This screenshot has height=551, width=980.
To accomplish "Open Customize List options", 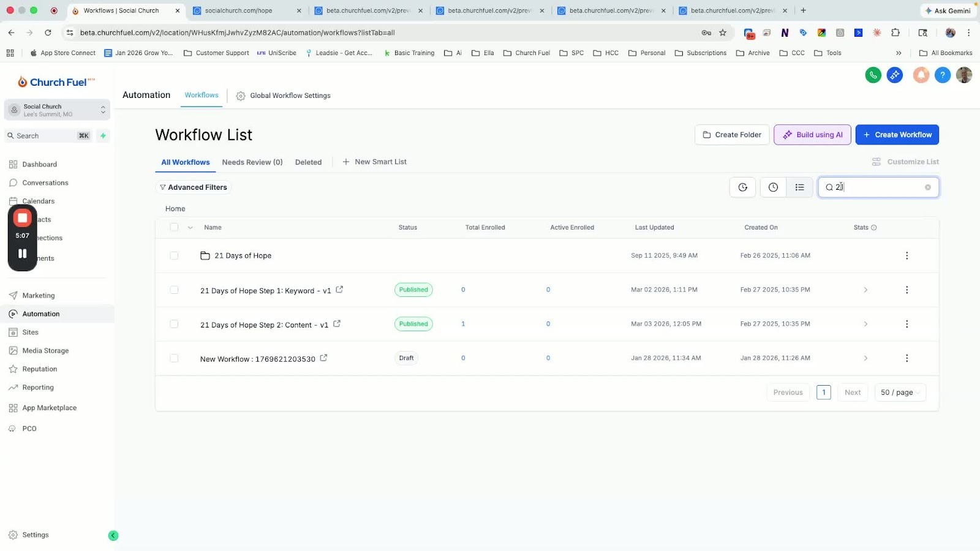I will click(x=905, y=162).
